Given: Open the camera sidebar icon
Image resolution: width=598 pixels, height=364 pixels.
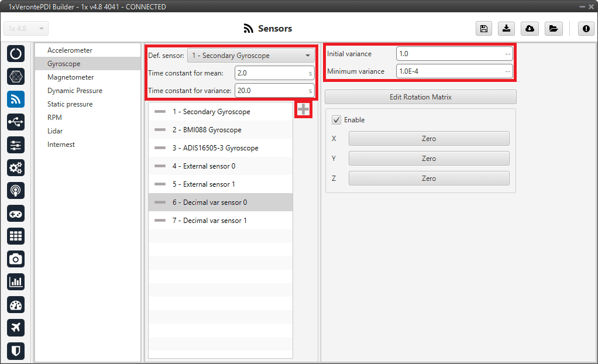Looking at the screenshot, I should coord(16,259).
